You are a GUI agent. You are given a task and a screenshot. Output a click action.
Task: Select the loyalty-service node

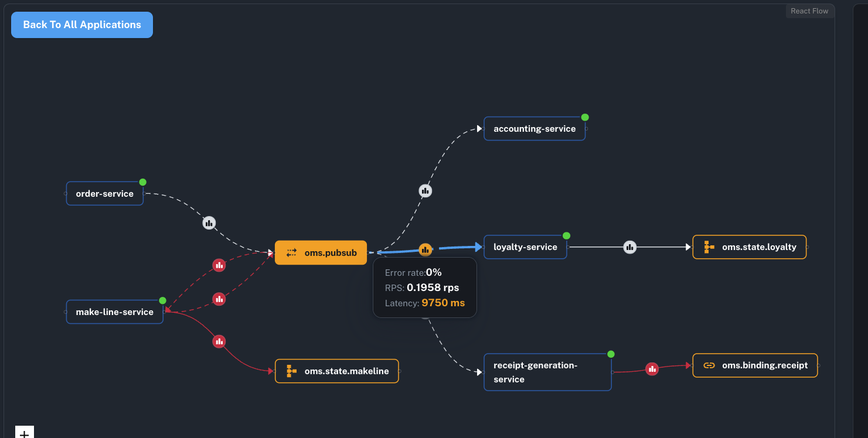pos(525,247)
